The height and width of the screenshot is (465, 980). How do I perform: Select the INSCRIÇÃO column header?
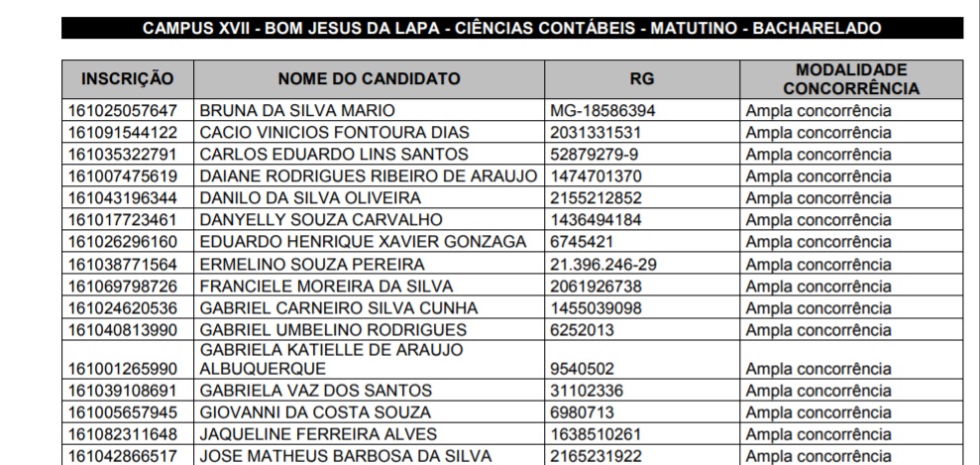(128, 78)
